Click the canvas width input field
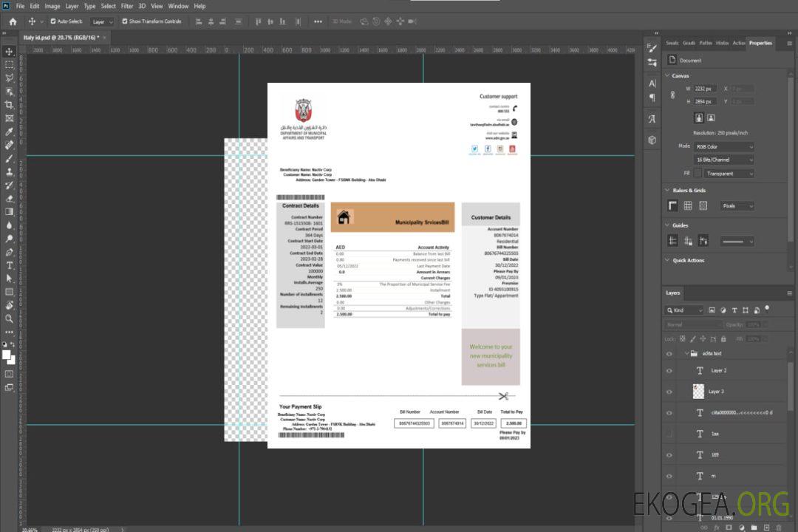 click(x=705, y=89)
